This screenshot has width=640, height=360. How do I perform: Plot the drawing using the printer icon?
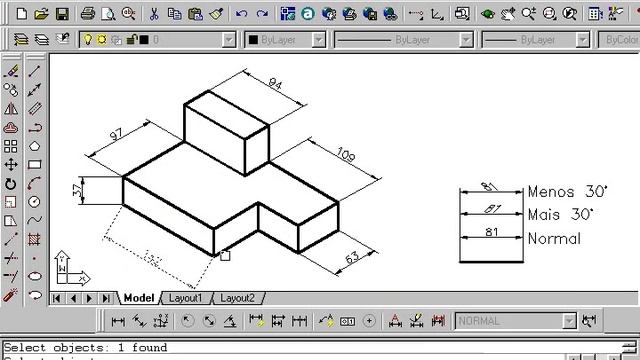tap(87, 14)
